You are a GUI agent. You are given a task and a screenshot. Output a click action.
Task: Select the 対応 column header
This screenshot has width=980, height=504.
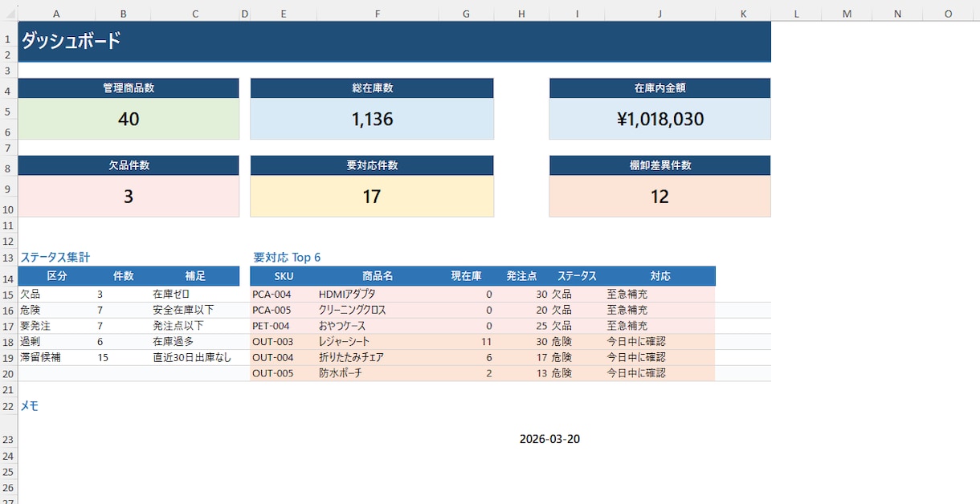(x=660, y=276)
